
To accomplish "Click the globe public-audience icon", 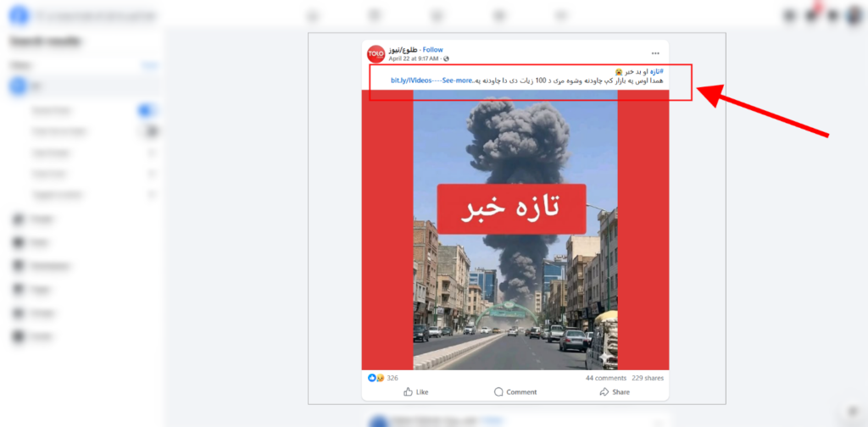I will click(446, 58).
